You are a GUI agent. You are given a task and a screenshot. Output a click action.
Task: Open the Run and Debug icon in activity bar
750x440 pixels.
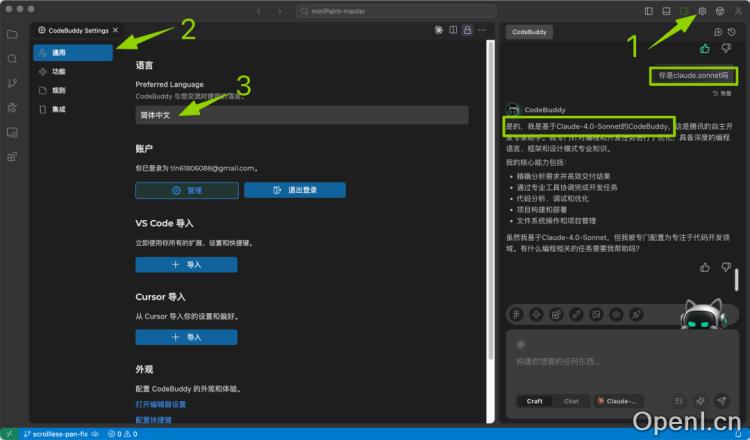pyautogui.click(x=12, y=108)
